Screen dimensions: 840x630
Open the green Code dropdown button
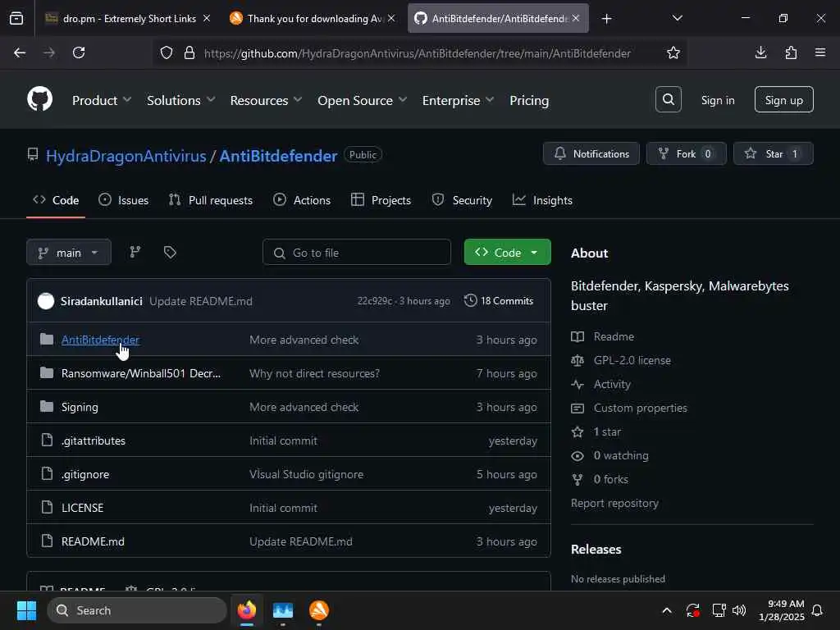point(507,253)
